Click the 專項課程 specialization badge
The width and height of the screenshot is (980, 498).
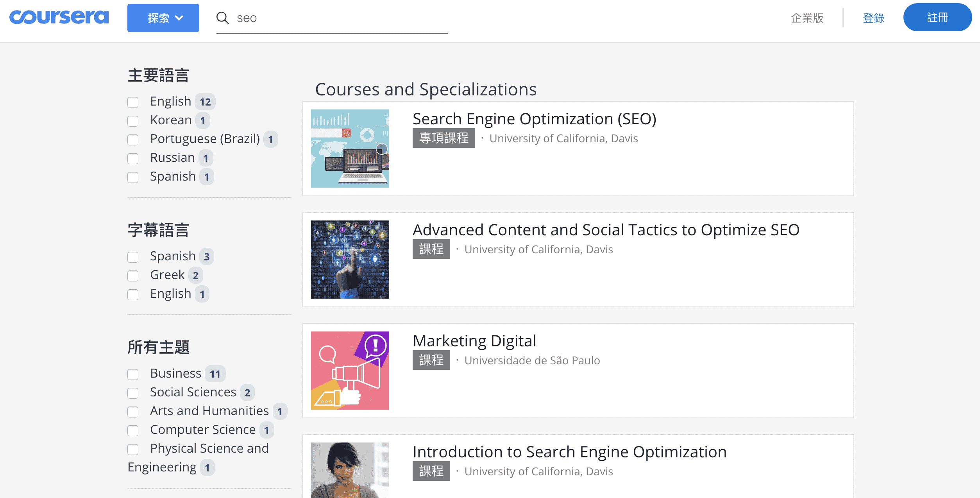(x=444, y=138)
